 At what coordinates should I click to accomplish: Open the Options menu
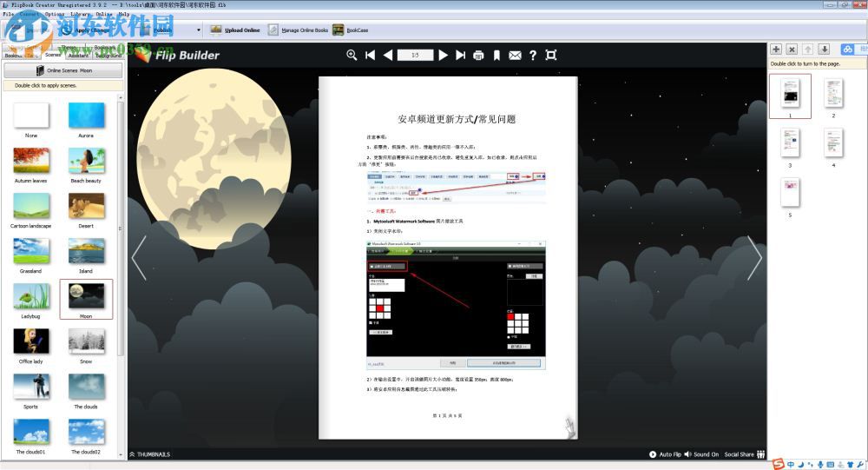[54, 14]
